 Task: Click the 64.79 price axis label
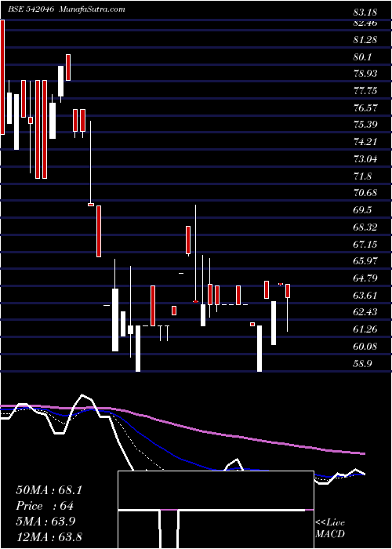(x=365, y=278)
